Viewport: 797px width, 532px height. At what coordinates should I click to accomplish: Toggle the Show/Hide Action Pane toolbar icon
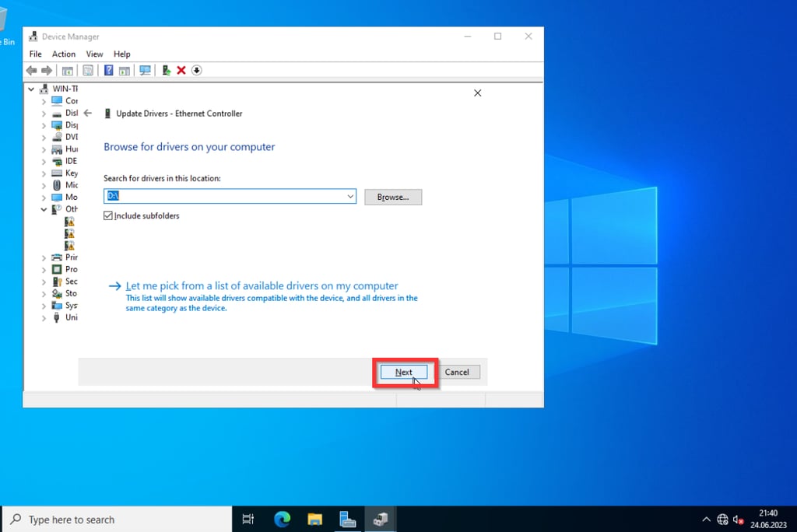[x=124, y=70]
